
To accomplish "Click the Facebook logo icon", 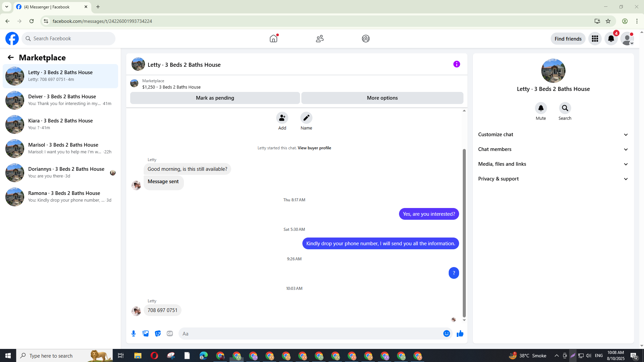I will point(12,39).
